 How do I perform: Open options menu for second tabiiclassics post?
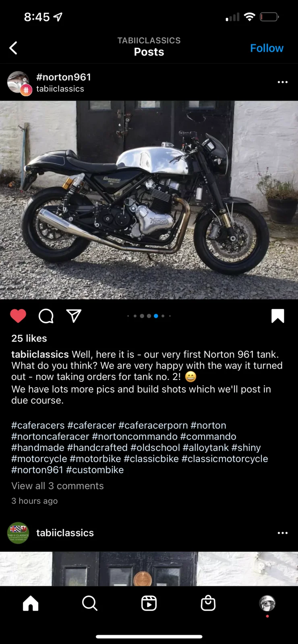coord(283,533)
